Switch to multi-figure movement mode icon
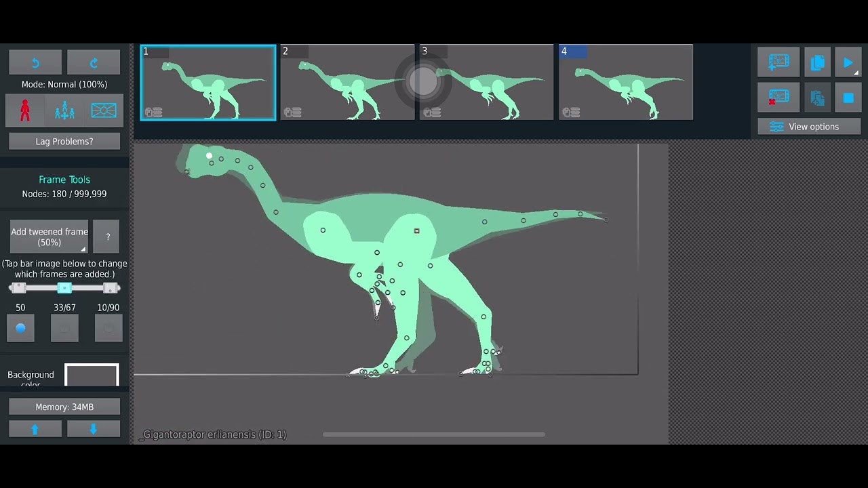The height and width of the screenshot is (488, 868). pos(64,110)
